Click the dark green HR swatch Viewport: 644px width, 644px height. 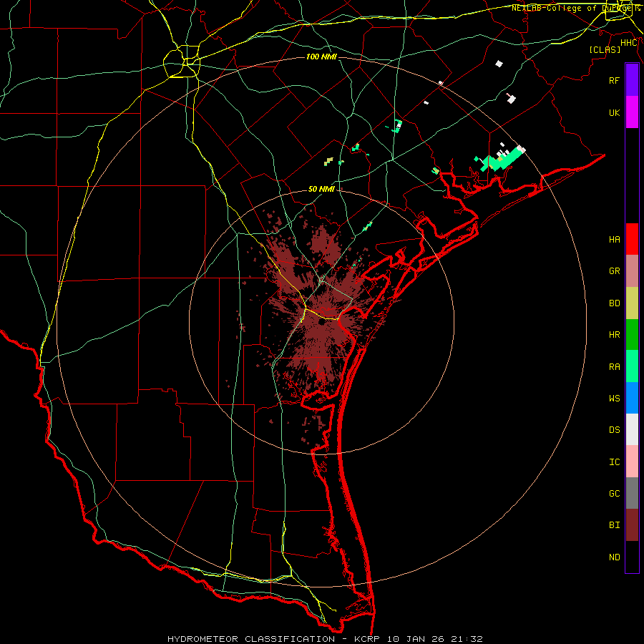point(632,335)
